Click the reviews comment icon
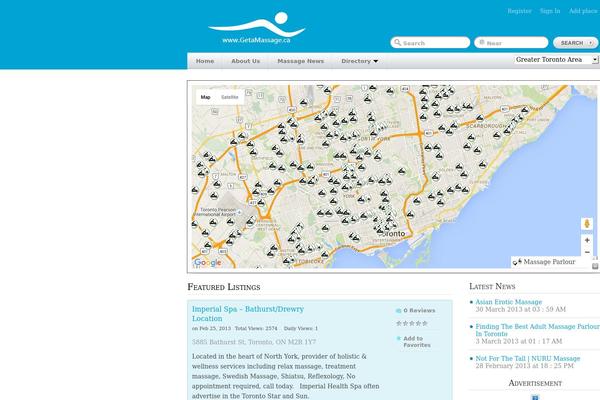The width and height of the screenshot is (600, 400). [398, 310]
